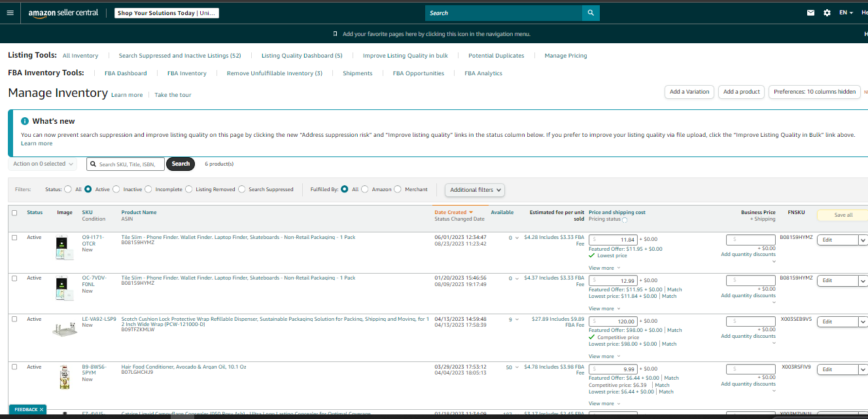Focus the Search SKU, Title, ISBN field

(x=124, y=164)
